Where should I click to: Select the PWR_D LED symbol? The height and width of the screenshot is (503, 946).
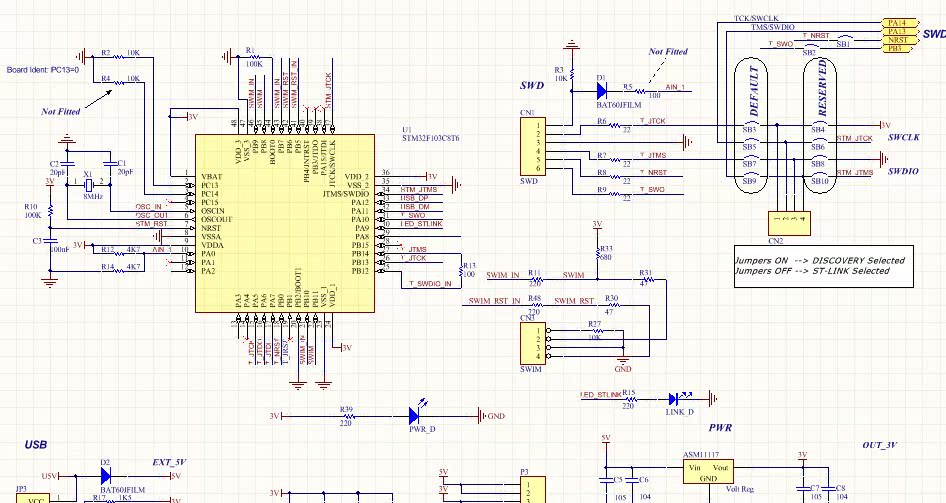click(x=415, y=414)
